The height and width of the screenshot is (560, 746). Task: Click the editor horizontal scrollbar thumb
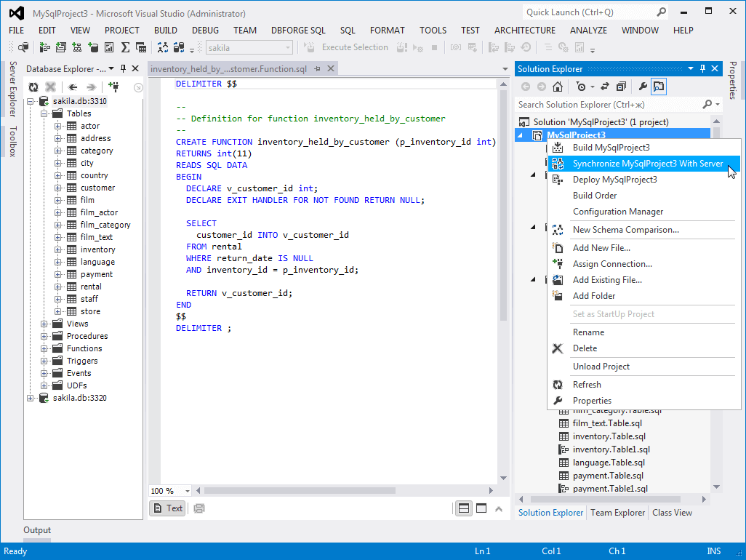click(300, 490)
